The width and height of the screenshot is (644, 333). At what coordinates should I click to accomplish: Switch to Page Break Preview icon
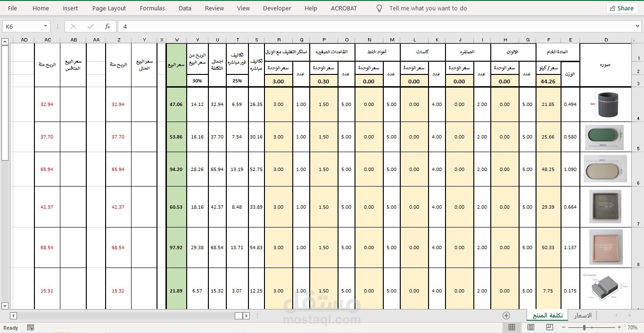point(550,327)
